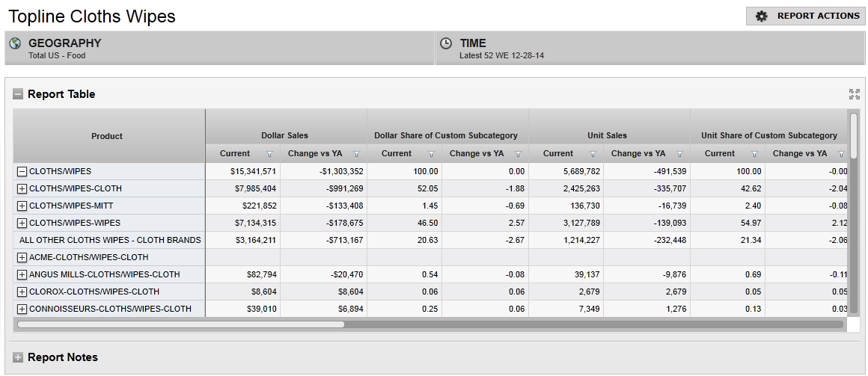
Task: Filter Dollar Sales Change vs YA column
Action: pyautogui.click(x=356, y=154)
